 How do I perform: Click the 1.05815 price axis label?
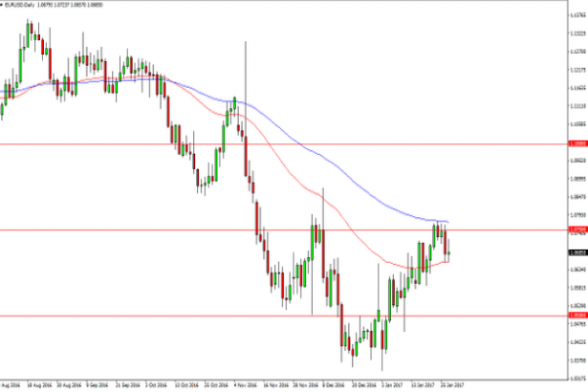click(577, 288)
